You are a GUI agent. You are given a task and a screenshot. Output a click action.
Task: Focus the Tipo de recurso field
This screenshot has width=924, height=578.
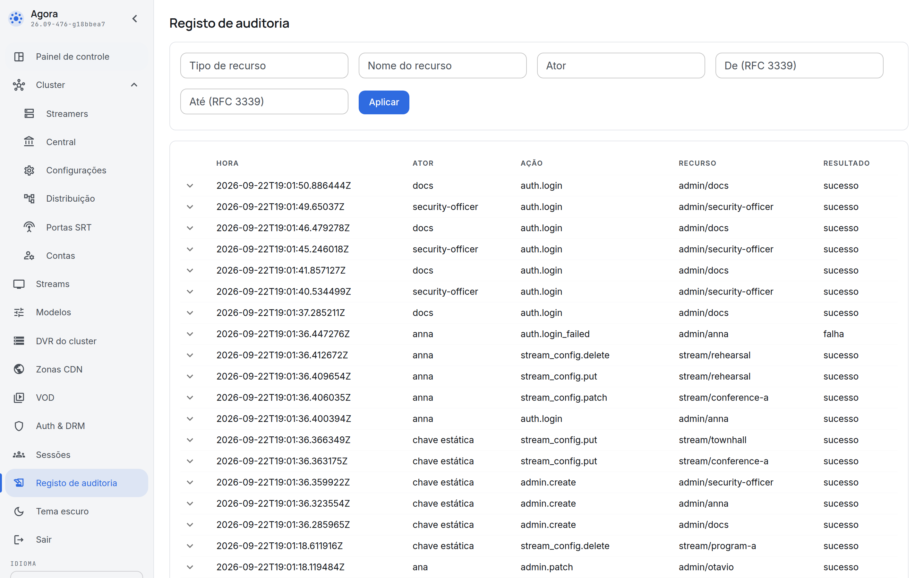click(x=264, y=66)
